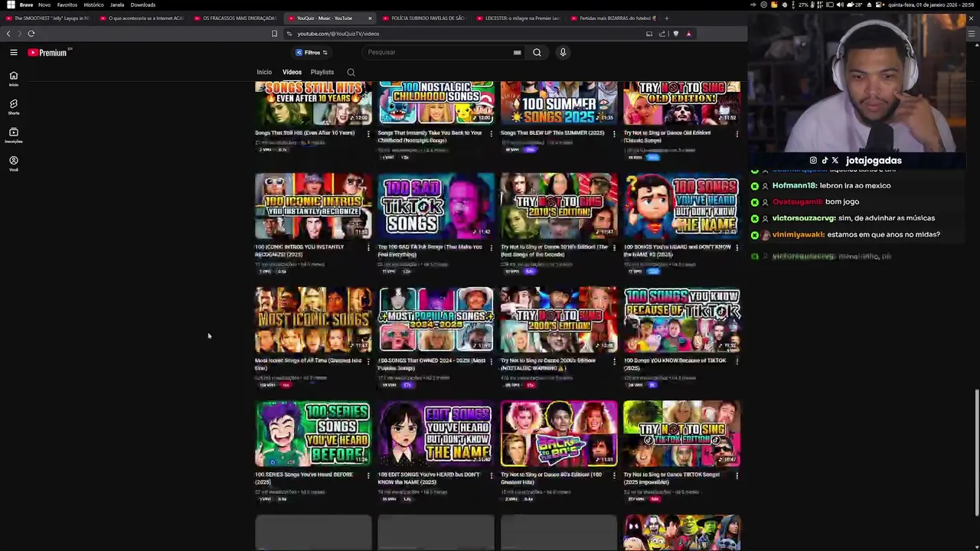Switch to the Início channel tab
This screenshot has height=551, width=980.
264,72
